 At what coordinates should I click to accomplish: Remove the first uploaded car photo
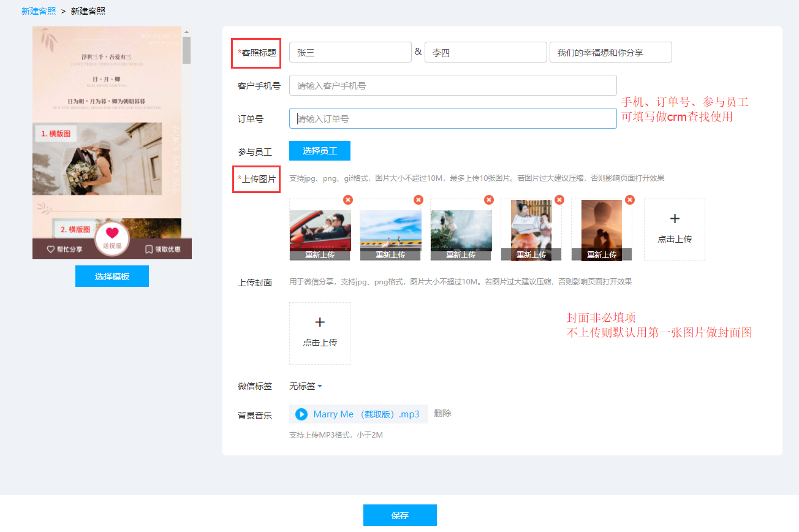(348, 200)
